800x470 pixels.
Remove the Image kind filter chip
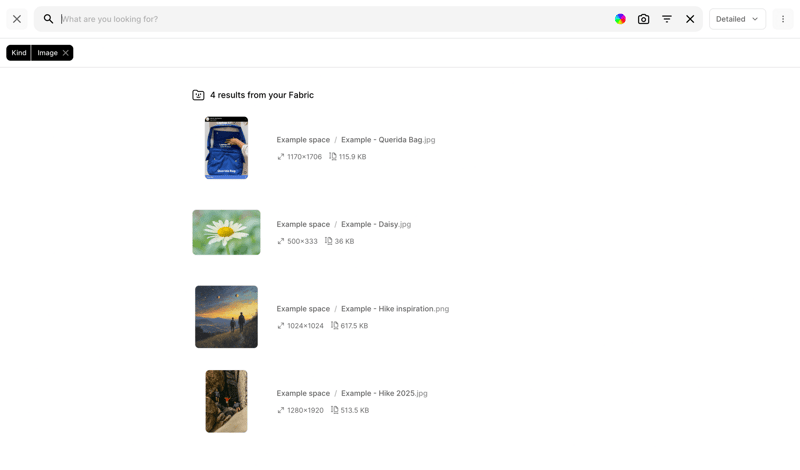[x=66, y=53]
